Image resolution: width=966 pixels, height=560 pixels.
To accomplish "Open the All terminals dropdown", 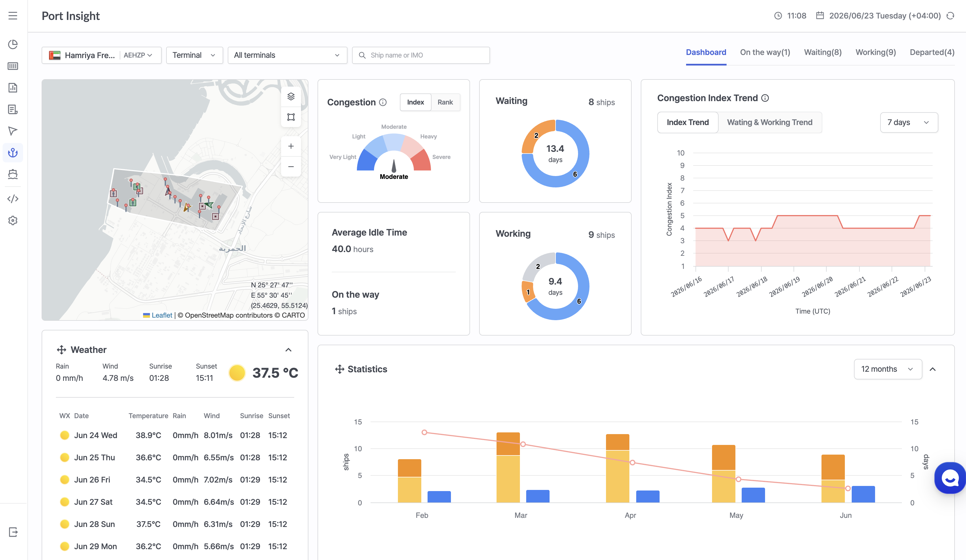I will [287, 55].
